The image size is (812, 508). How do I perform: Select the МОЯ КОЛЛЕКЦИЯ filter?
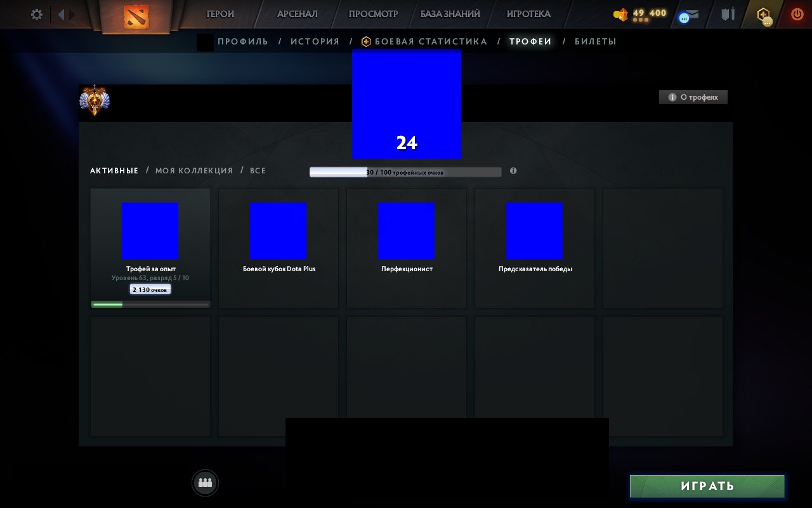click(x=194, y=171)
